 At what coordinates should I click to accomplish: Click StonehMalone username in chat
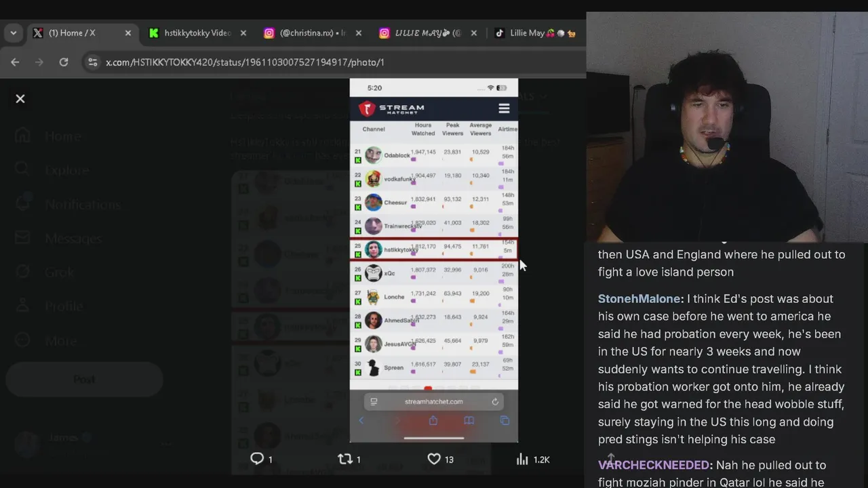point(640,298)
